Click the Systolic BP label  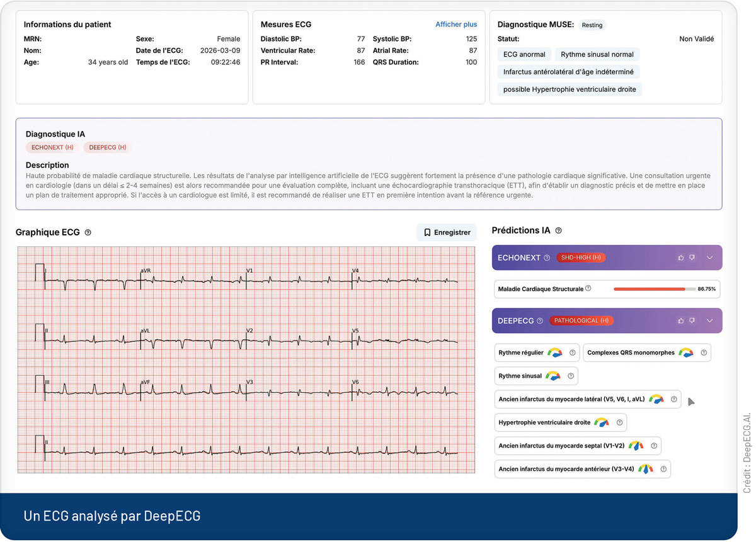click(x=391, y=39)
